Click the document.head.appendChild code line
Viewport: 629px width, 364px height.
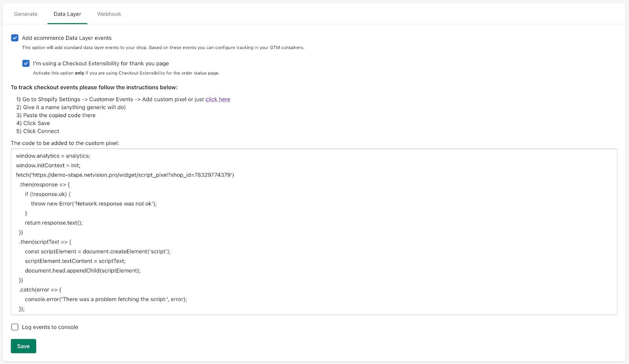pos(83,271)
